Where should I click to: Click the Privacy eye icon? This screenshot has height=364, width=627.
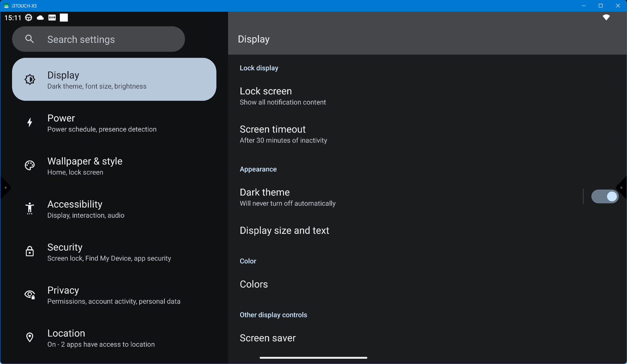point(30,295)
